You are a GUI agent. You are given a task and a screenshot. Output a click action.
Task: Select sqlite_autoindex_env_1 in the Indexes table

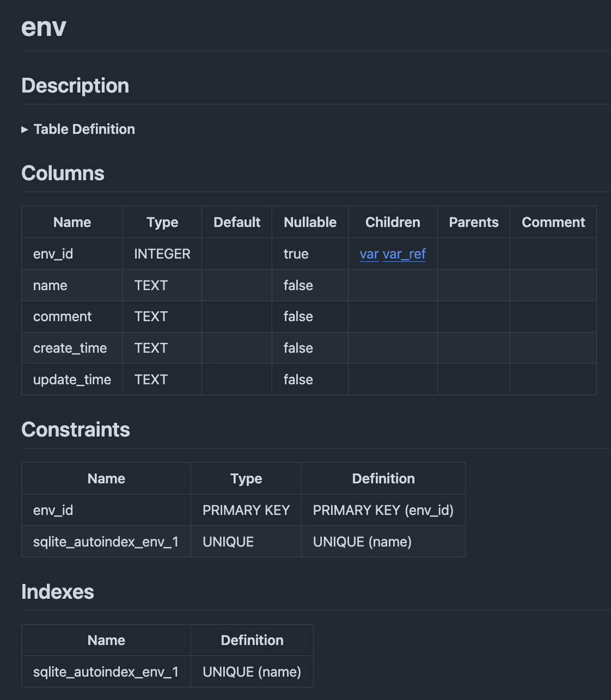pos(106,672)
